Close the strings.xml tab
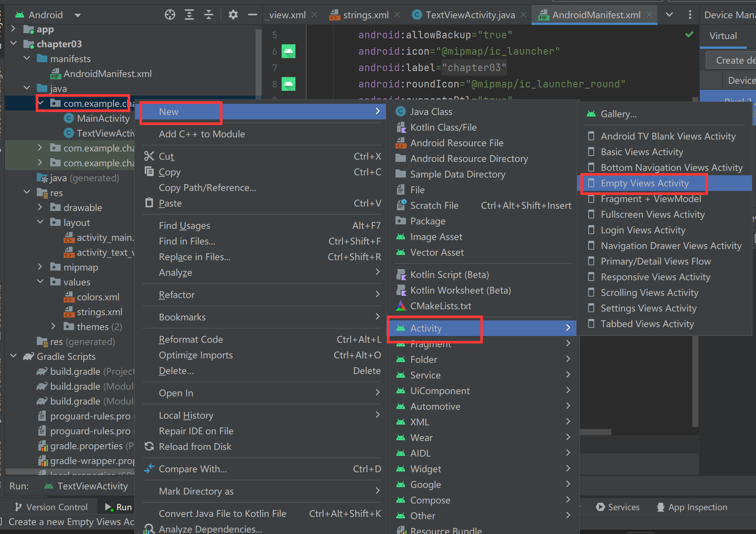 pos(397,15)
